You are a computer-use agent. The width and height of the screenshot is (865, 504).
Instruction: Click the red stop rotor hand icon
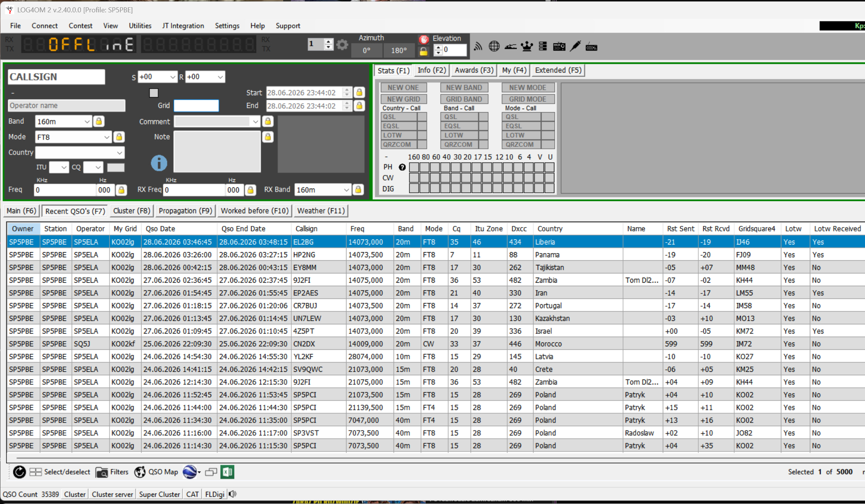[424, 39]
